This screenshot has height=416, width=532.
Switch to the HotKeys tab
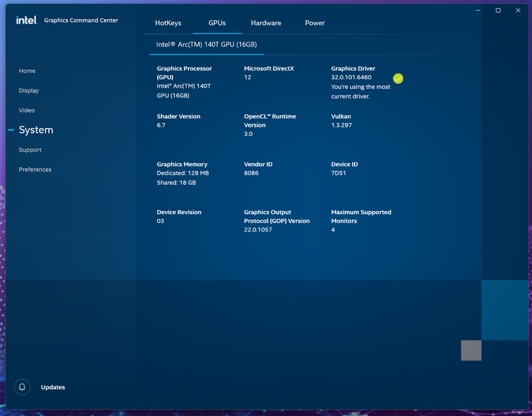click(168, 23)
